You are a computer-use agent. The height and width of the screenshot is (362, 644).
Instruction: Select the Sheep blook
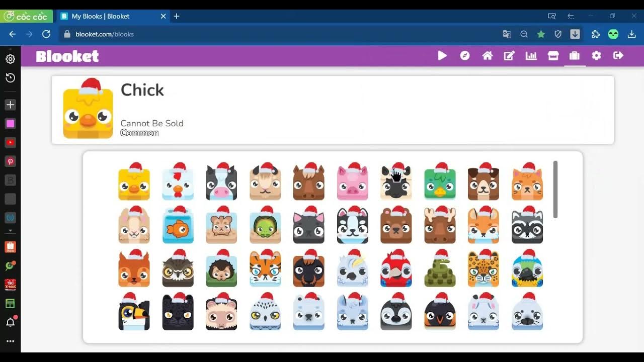tap(396, 181)
